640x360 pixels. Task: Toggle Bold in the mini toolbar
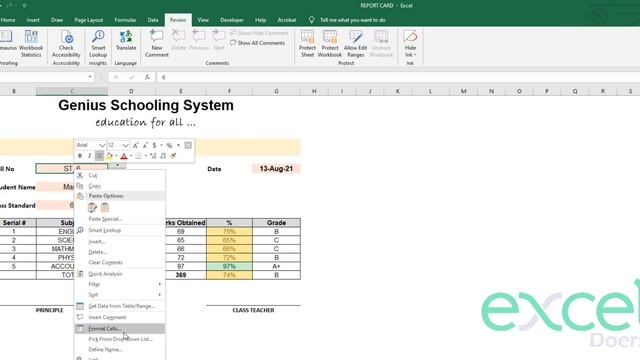80,156
